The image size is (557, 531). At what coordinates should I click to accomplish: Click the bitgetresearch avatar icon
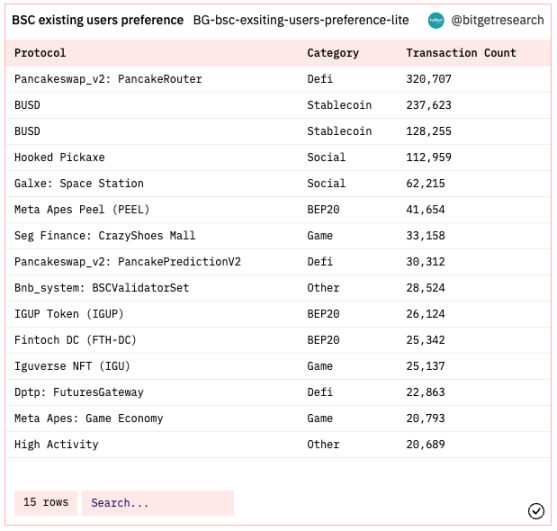436,21
